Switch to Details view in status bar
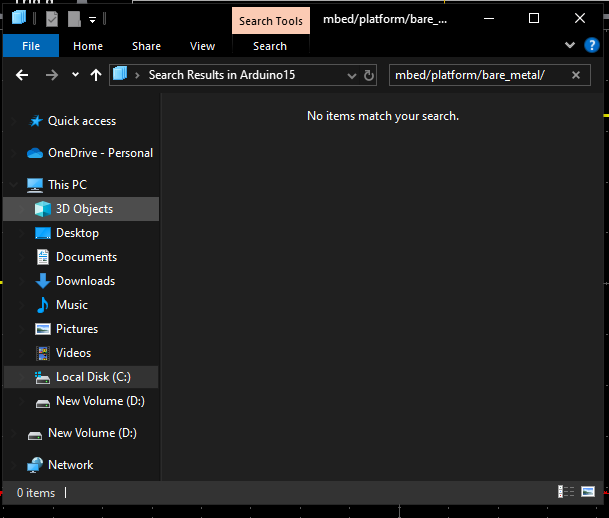 coord(566,492)
